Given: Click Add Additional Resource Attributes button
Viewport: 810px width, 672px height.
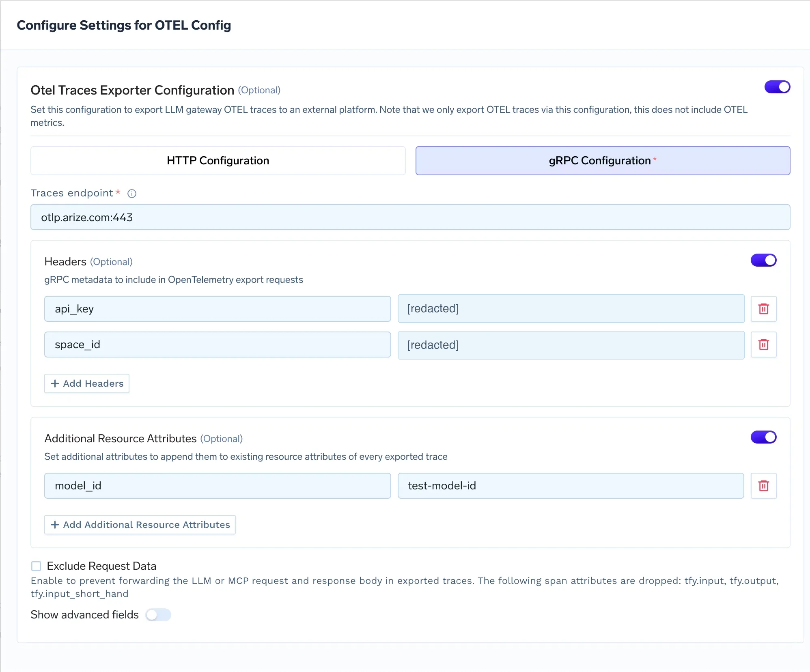Looking at the screenshot, I should tap(140, 525).
